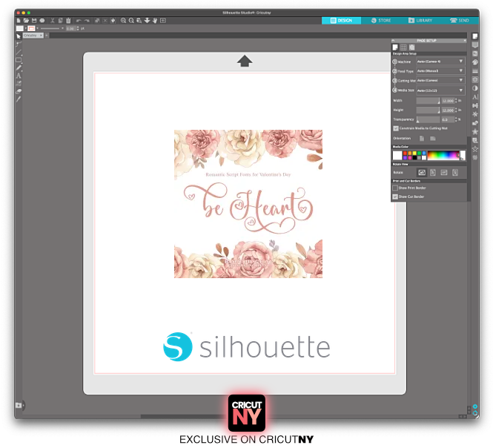Open the Machine dropdown

tap(440, 62)
